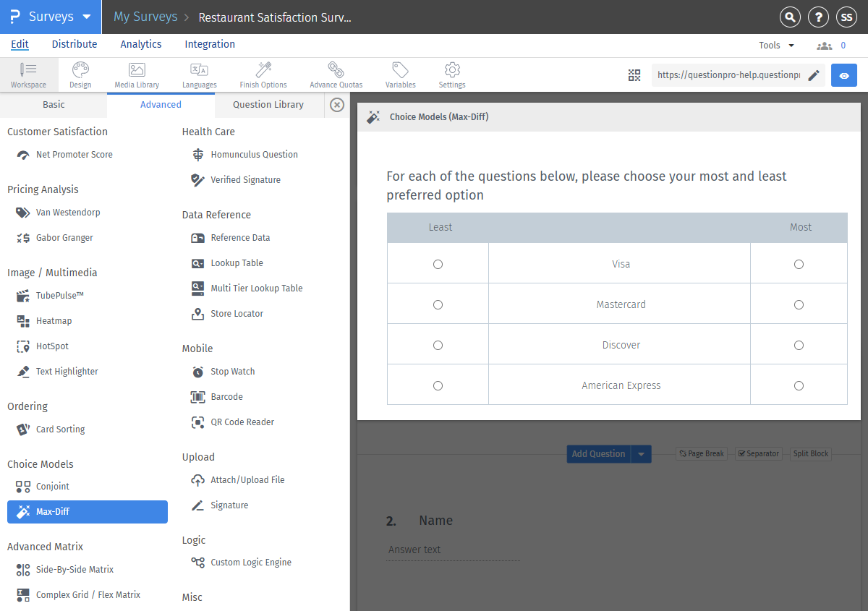This screenshot has width=868, height=611.
Task: Open the Design palette tool
Action: 80,74
